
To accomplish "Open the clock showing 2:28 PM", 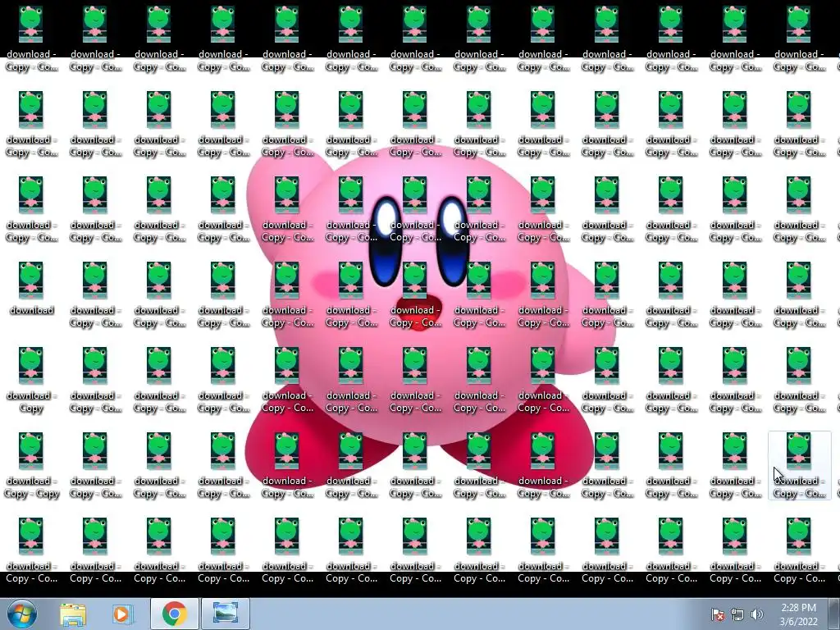I will tap(798, 614).
